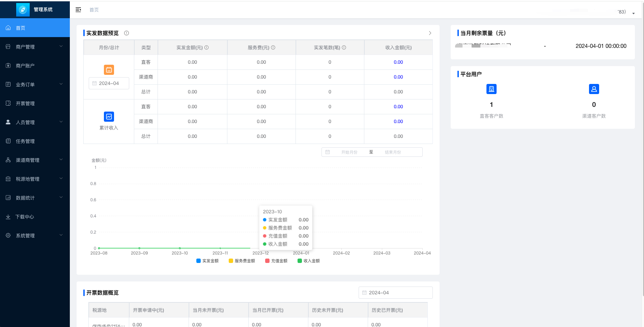Click the 税源地 column header
This screenshot has height=327, width=644.
pos(109,310)
